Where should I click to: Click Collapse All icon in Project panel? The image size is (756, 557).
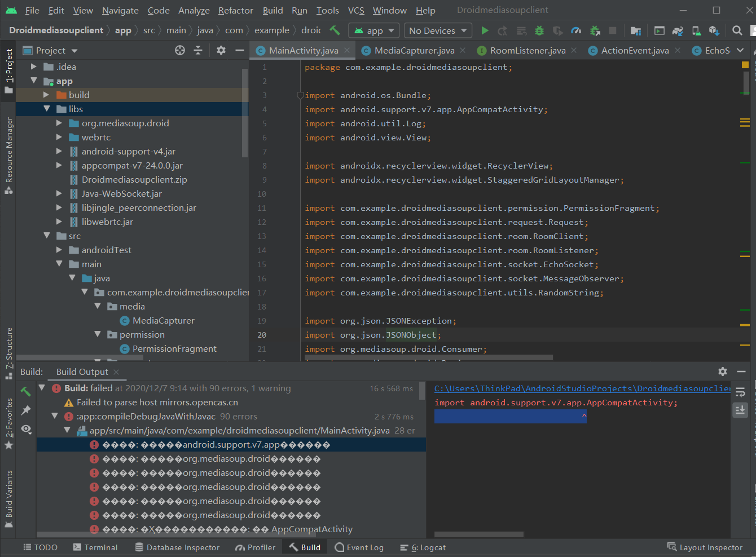point(198,50)
